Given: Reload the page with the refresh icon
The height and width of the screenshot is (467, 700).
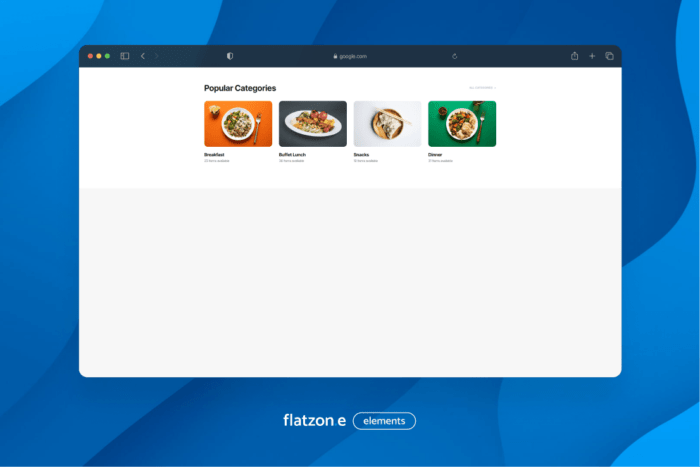Looking at the screenshot, I should [x=455, y=56].
